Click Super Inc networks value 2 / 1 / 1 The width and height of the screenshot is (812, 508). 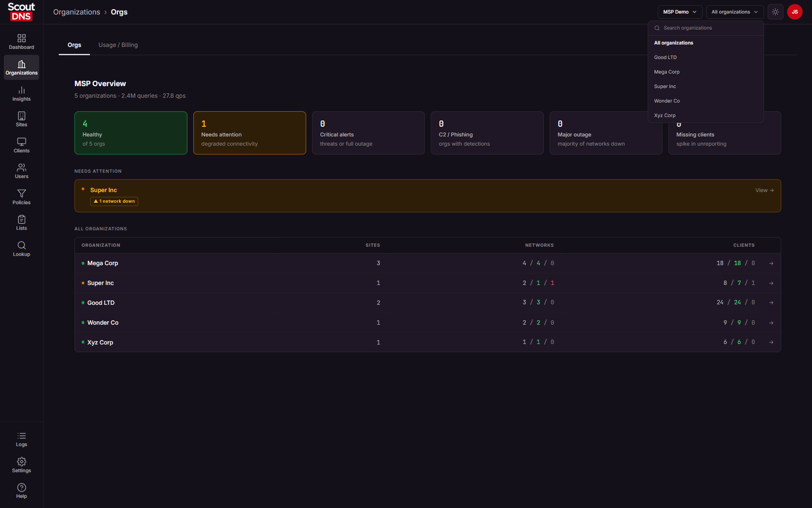pyautogui.click(x=538, y=283)
